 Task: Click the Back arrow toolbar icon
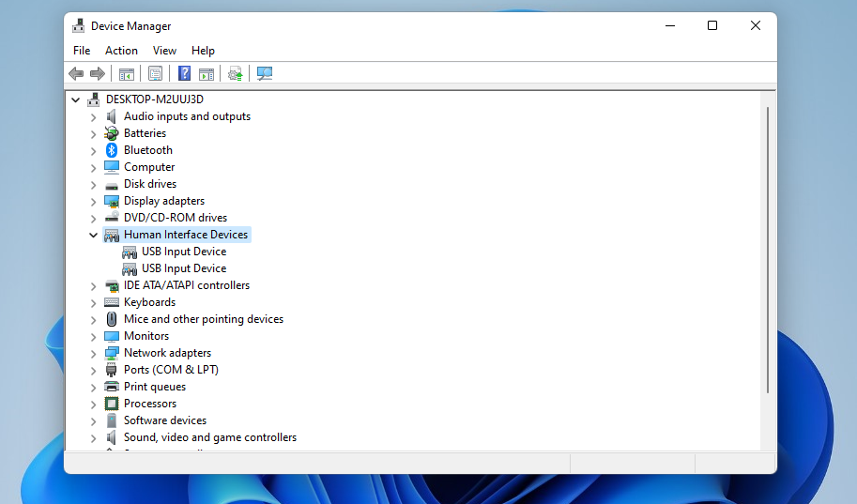click(76, 73)
